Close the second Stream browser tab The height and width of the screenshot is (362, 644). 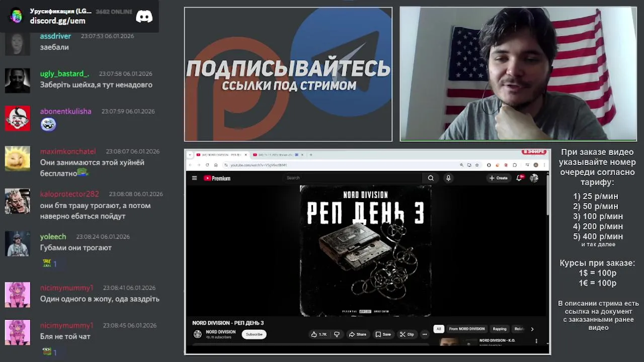tap(302, 155)
